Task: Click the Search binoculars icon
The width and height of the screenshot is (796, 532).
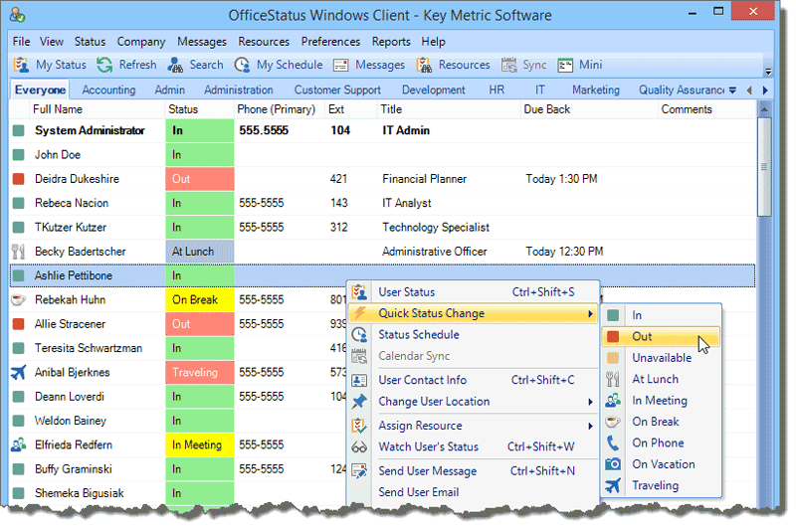Action: click(175, 65)
